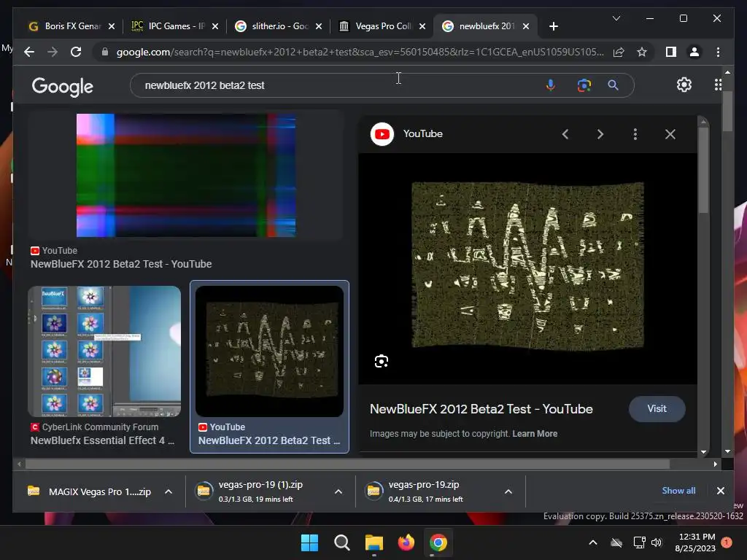
Task: Open the Learn More copyright link
Action: 535,434
